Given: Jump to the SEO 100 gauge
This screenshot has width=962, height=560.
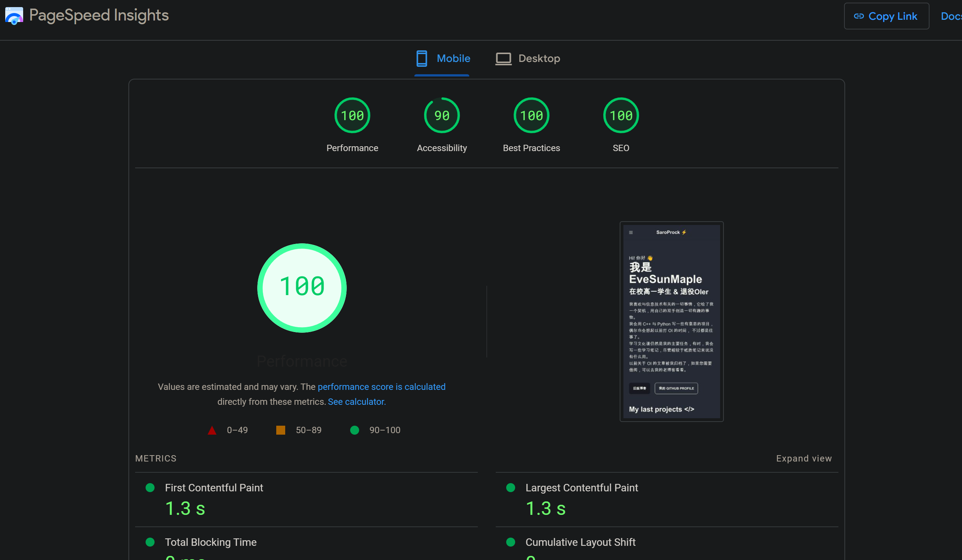Looking at the screenshot, I should (x=621, y=115).
